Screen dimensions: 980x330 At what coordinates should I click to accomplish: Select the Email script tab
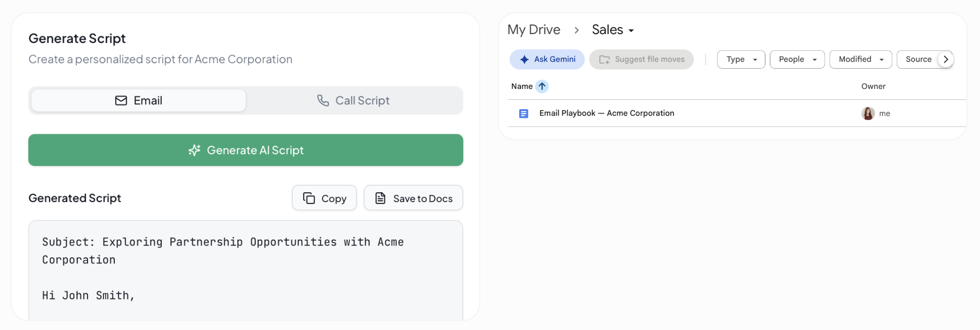[x=138, y=101]
